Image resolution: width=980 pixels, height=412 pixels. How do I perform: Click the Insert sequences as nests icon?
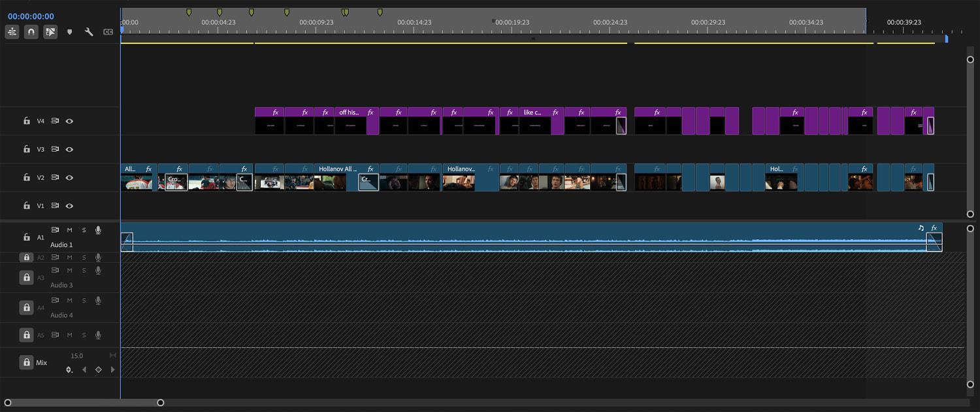[x=12, y=31]
